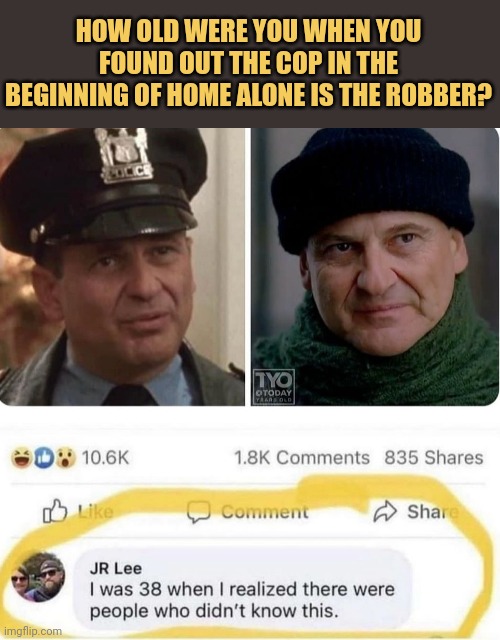Click the imgflip.com watermark link
Screen dimensions: 500x640
(32, 631)
